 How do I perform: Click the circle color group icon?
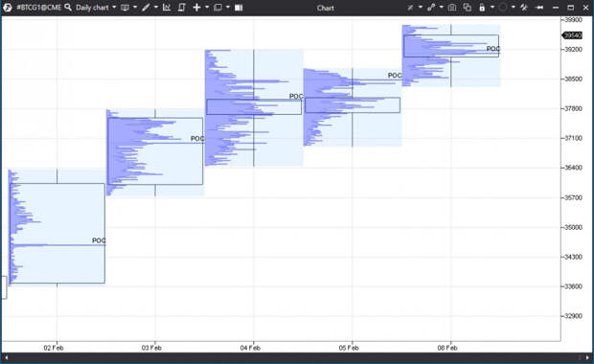503,8
